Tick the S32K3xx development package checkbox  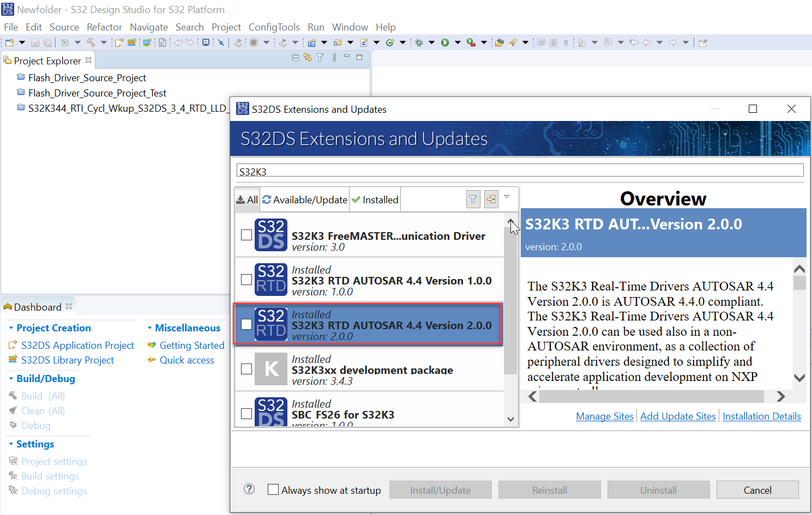[x=246, y=369]
